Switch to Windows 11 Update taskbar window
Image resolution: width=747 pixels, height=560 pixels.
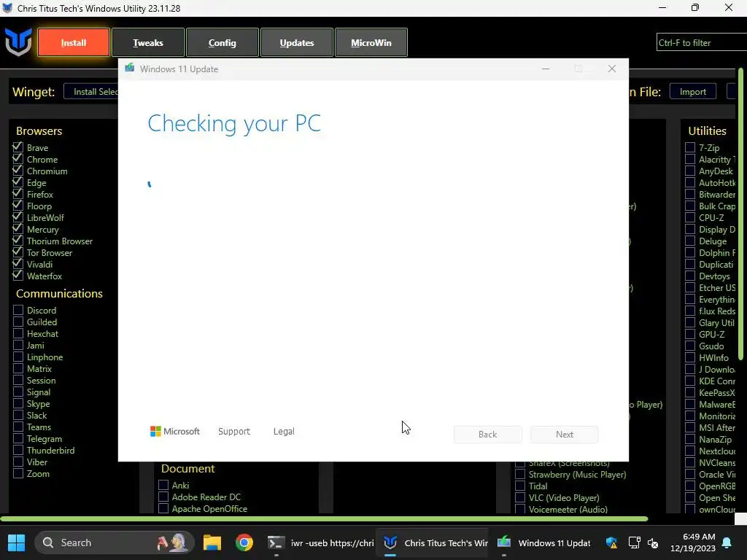[x=544, y=542]
